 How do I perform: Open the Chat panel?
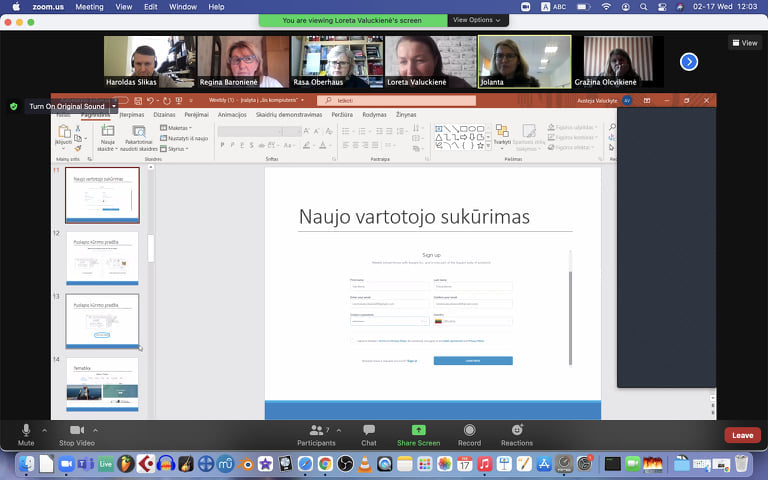click(369, 434)
